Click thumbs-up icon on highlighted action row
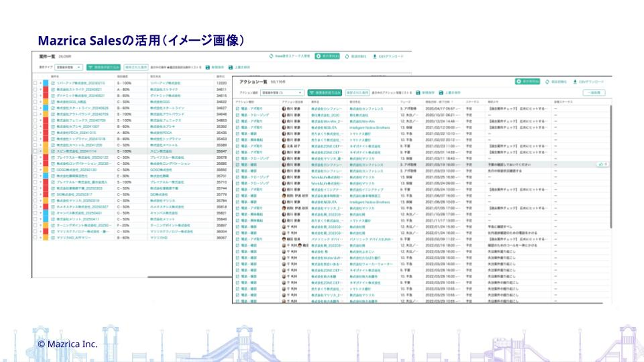 pyautogui.click(x=600, y=164)
